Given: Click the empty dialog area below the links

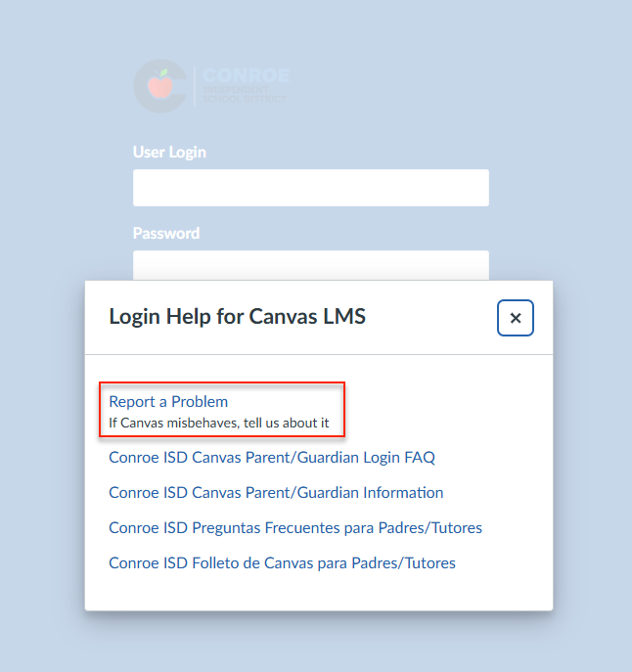Looking at the screenshot, I should point(319,593).
